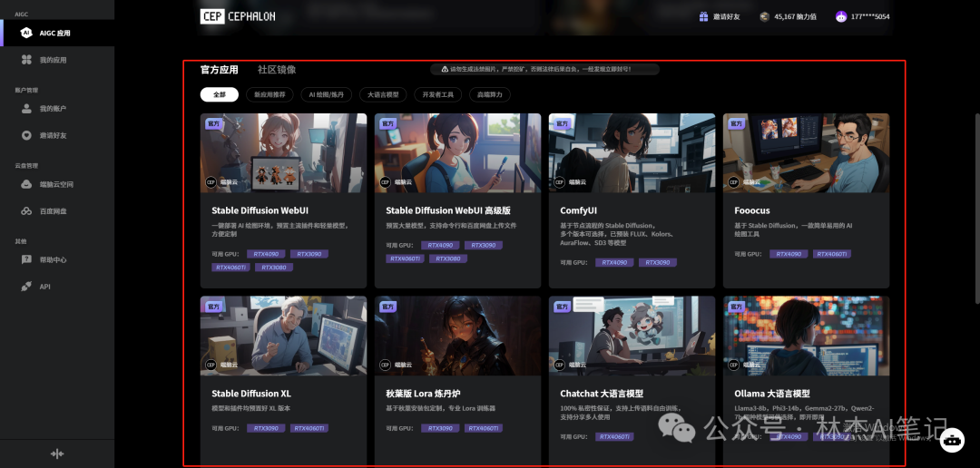Click ComfyUI card thumbnail image
The image size is (980, 468).
click(632, 153)
